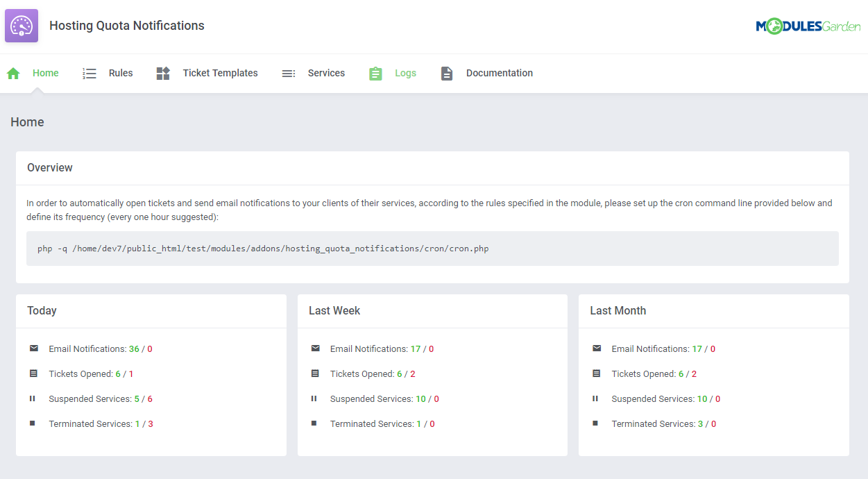
Task: Click the Ticket Templates widgets icon
Action: point(163,74)
